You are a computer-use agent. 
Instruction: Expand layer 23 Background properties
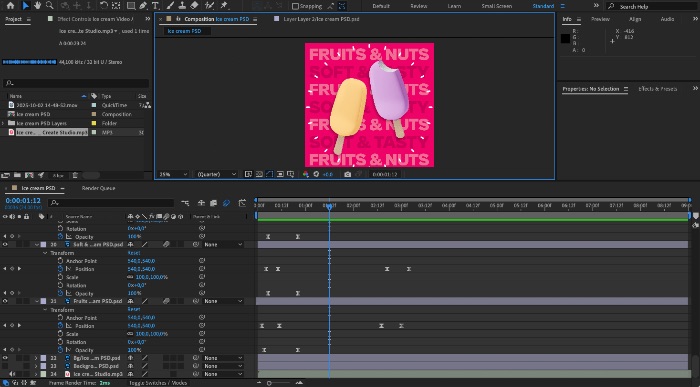click(36, 366)
